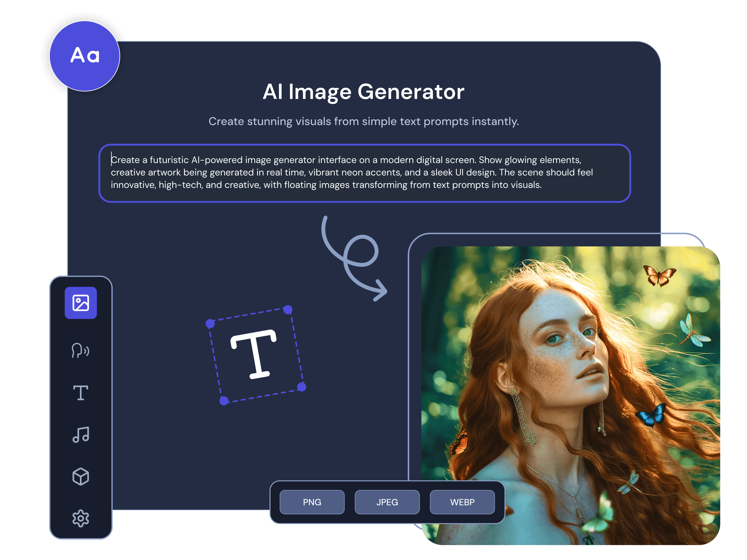Choose PNG export format
747x560 pixels.
click(x=312, y=502)
